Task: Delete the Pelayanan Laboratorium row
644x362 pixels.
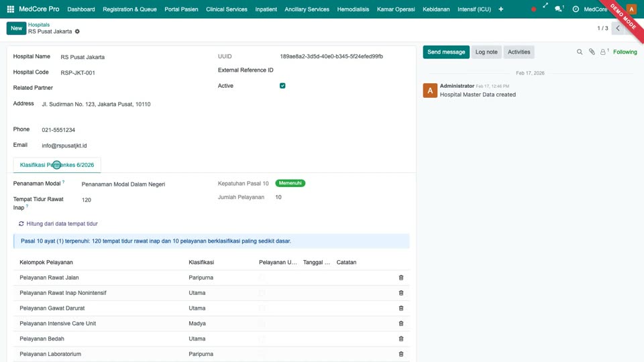Action: pos(401,354)
